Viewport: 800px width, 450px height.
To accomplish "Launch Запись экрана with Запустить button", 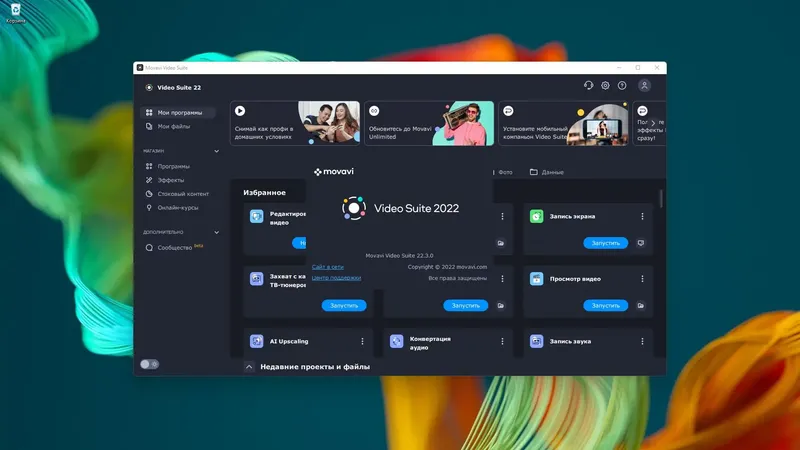I will point(606,243).
